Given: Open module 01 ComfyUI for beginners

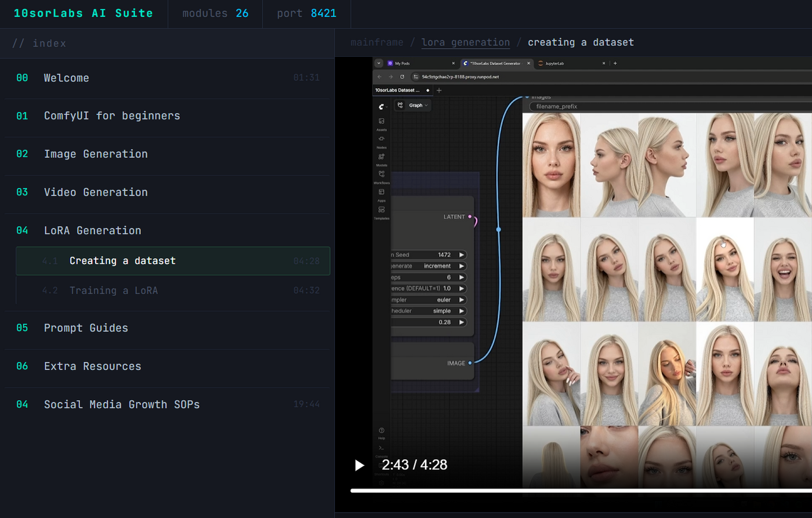Looking at the screenshot, I should pos(168,116).
